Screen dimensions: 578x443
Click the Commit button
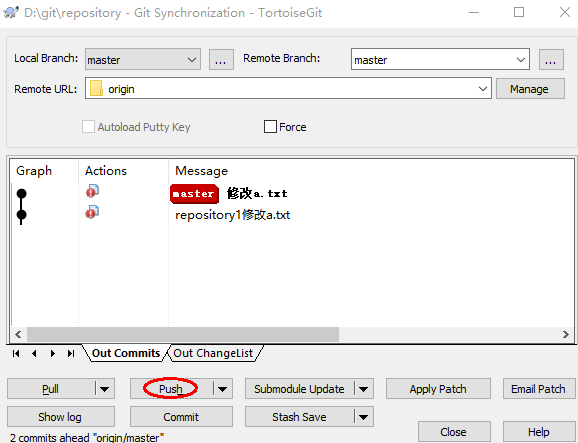(181, 417)
